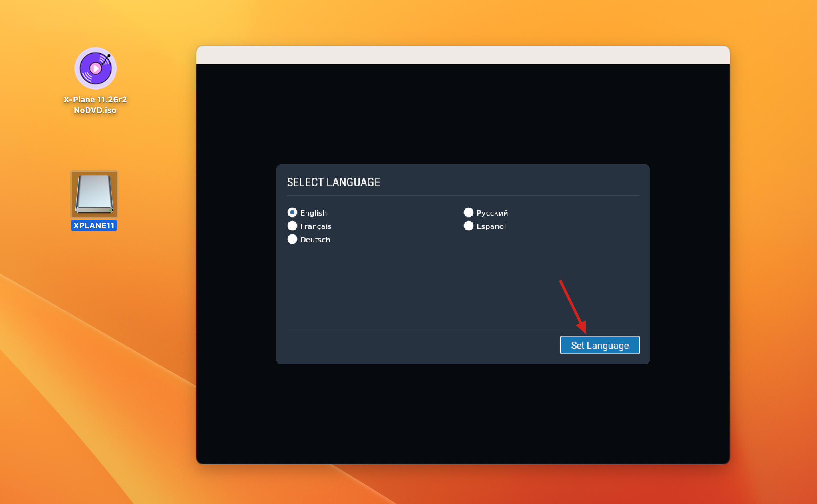Click the Deutsch language label text
This screenshot has height=504, width=817.
[x=315, y=240]
